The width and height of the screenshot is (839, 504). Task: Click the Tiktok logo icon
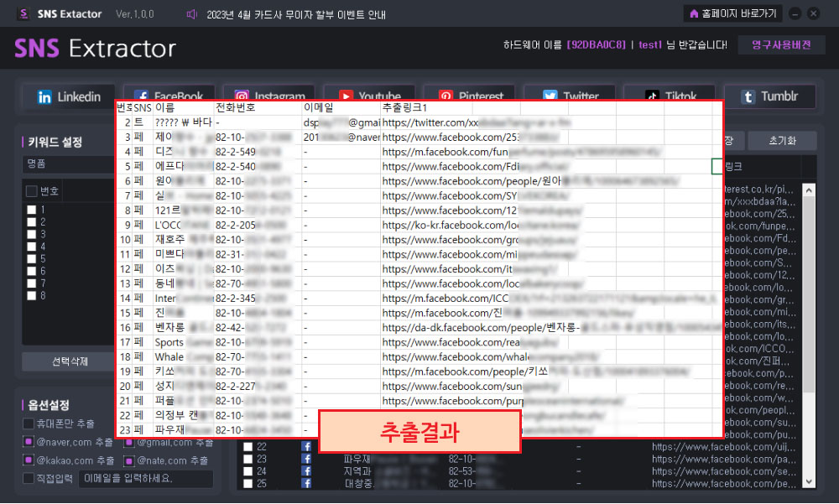point(651,96)
